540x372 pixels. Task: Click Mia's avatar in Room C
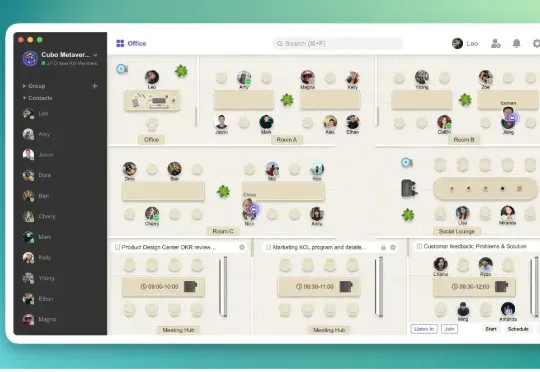coord(272,169)
